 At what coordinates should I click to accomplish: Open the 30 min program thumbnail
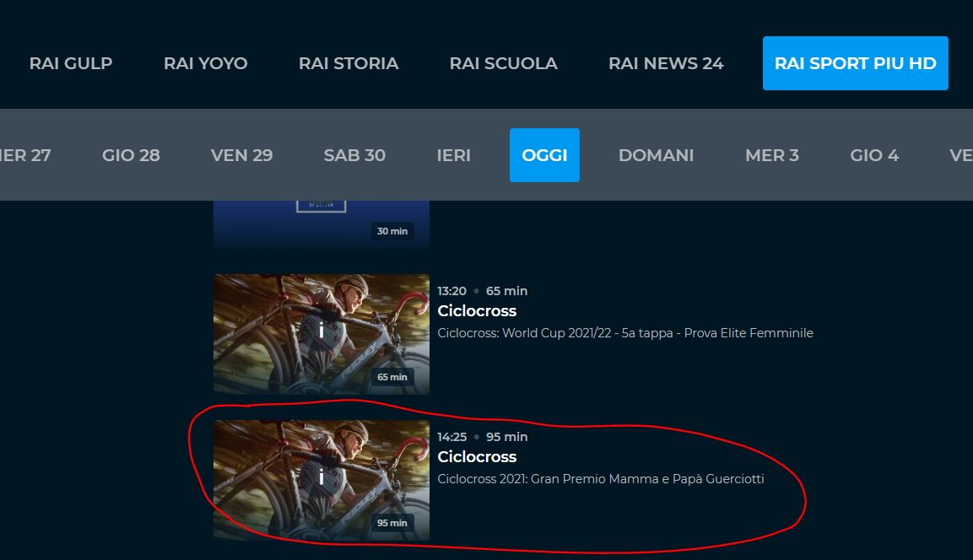pyautogui.click(x=322, y=223)
